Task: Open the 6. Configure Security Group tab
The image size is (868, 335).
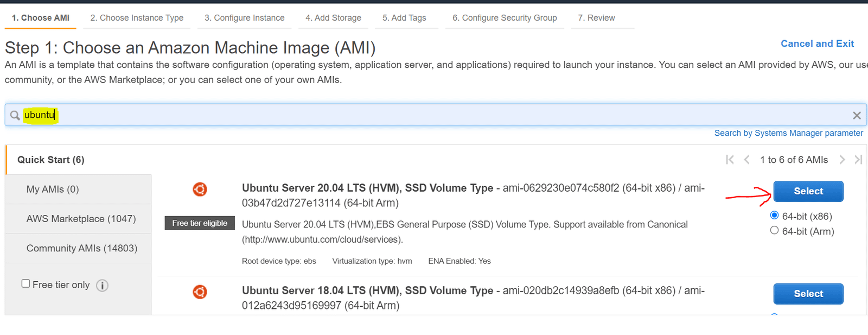Action: coord(505,18)
